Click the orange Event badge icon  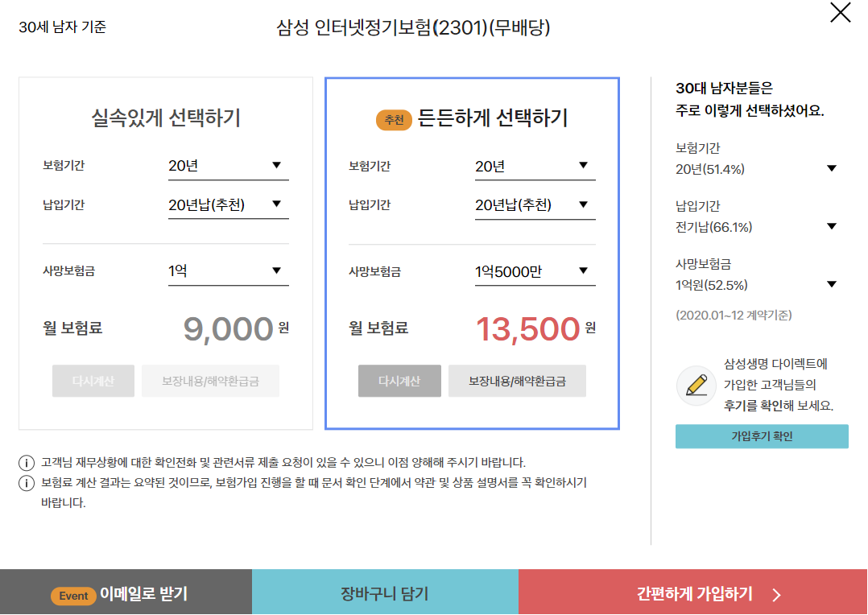[x=73, y=596]
